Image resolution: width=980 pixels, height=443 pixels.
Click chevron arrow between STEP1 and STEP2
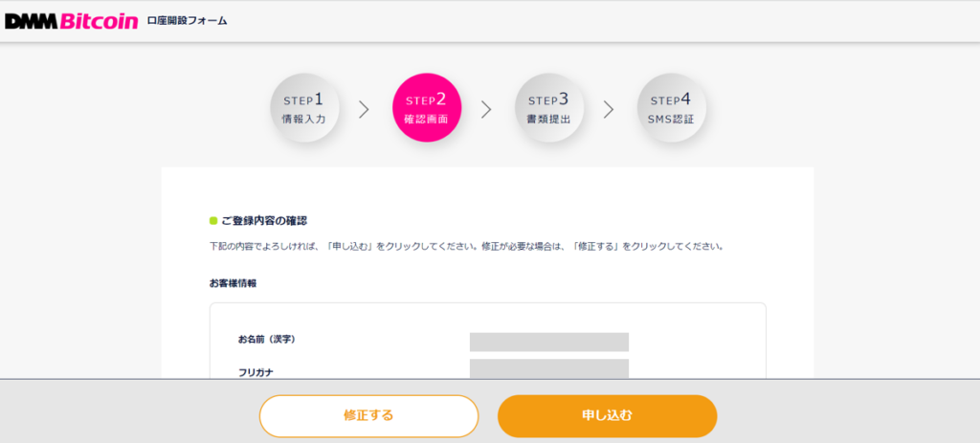coord(365,109)
